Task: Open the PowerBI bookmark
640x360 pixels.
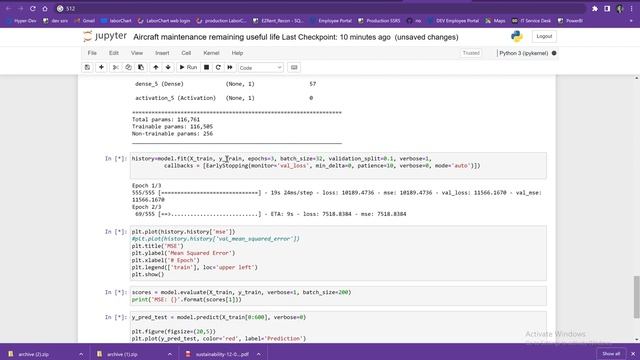Action: tap(570, 20)
